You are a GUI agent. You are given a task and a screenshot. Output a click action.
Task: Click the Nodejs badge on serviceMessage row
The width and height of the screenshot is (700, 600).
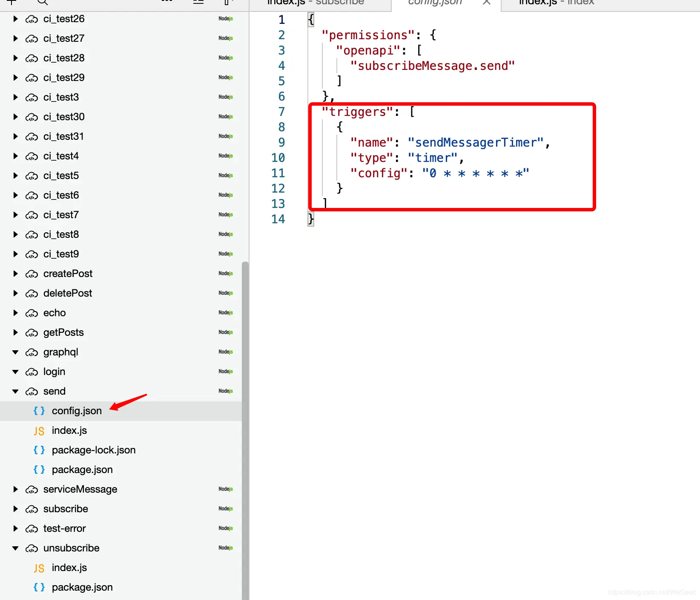point(226,489)
